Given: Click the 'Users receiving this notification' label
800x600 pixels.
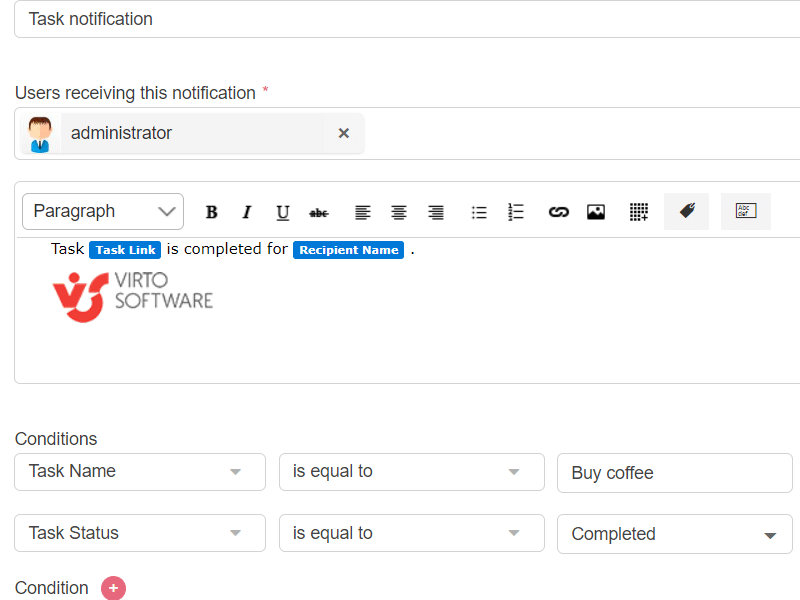Looking at the screenshot, I should [135, 93].
